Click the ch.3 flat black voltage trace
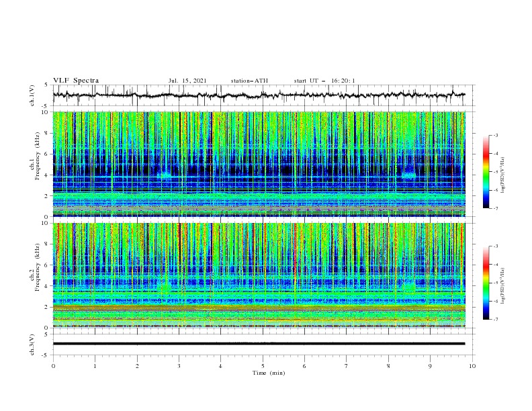 tap(259, 344)
